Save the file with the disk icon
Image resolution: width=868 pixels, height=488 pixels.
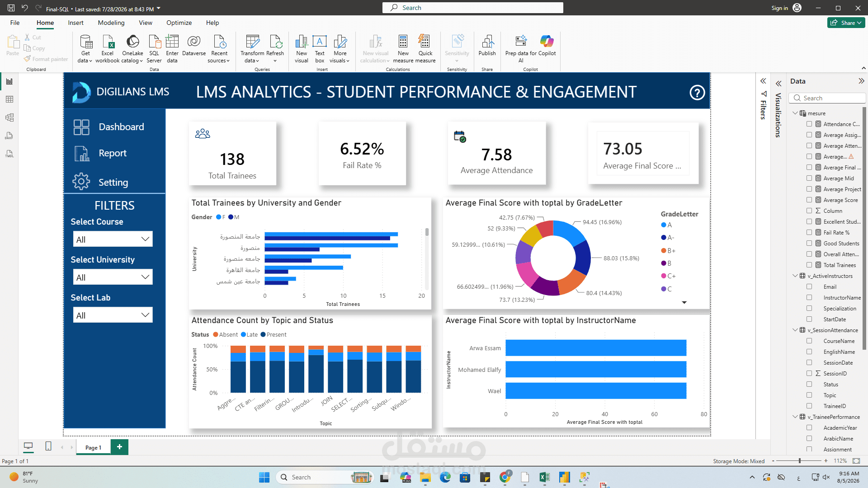tap(11, 8)
